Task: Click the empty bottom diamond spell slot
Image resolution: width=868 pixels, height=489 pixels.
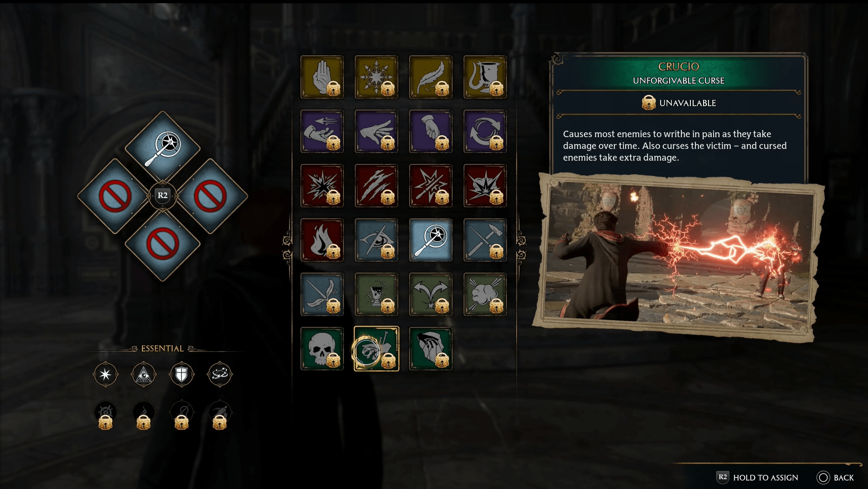Action: pos(163,244)
